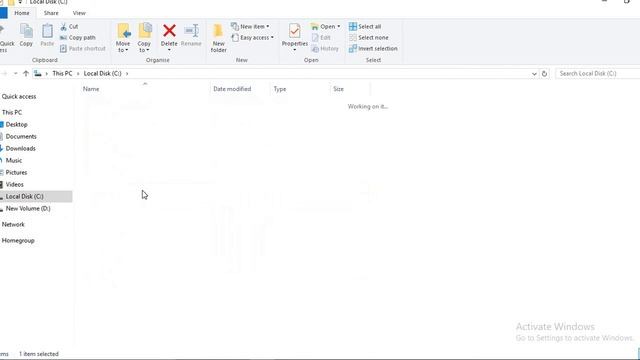This screenshot has width=640, height=360.
Task: Open the New item dropdown
Action: (x=250, y=27)
